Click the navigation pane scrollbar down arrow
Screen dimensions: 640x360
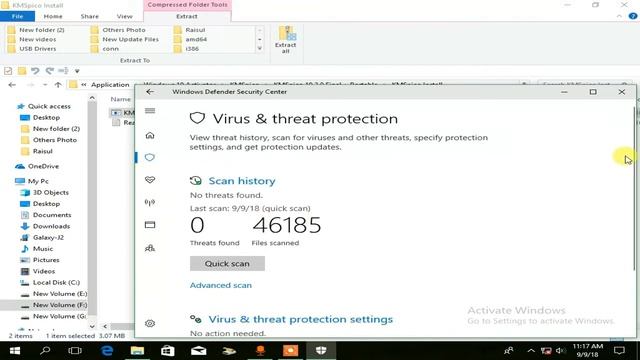coord(92,326)
